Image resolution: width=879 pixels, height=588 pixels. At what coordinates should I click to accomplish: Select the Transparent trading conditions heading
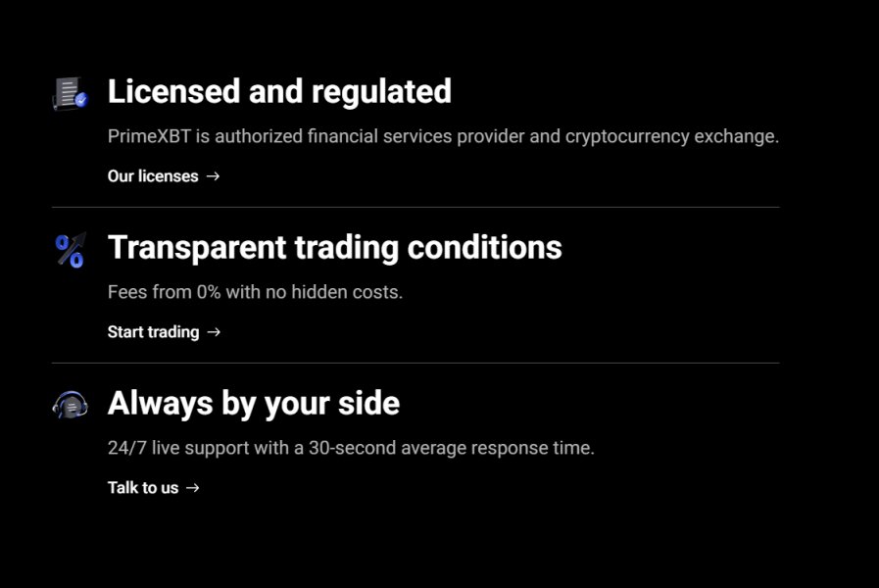334,247
